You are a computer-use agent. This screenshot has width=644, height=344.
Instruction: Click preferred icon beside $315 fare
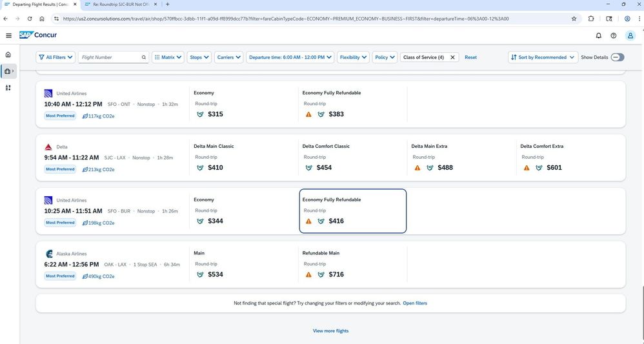pyautogui.click(x=200, y=114)
